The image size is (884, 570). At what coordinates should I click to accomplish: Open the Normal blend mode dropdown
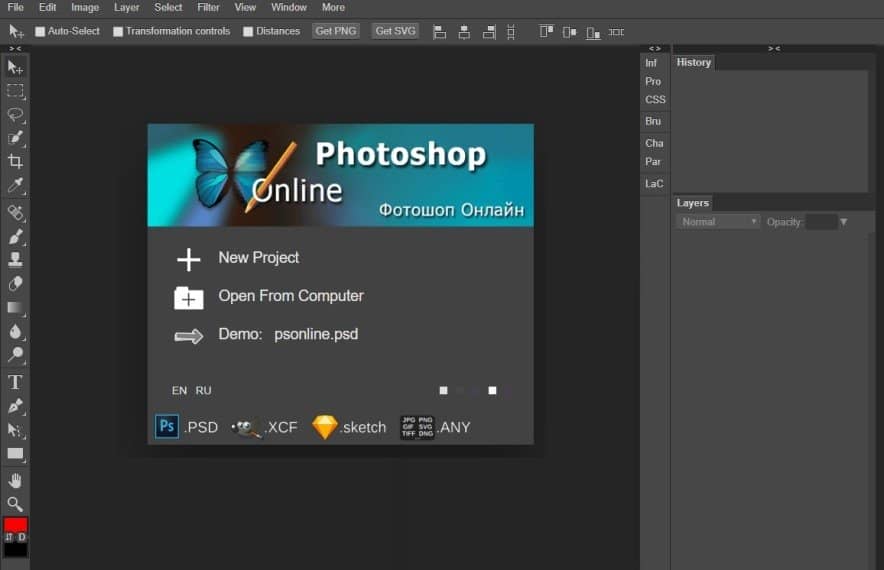point(718,222)
